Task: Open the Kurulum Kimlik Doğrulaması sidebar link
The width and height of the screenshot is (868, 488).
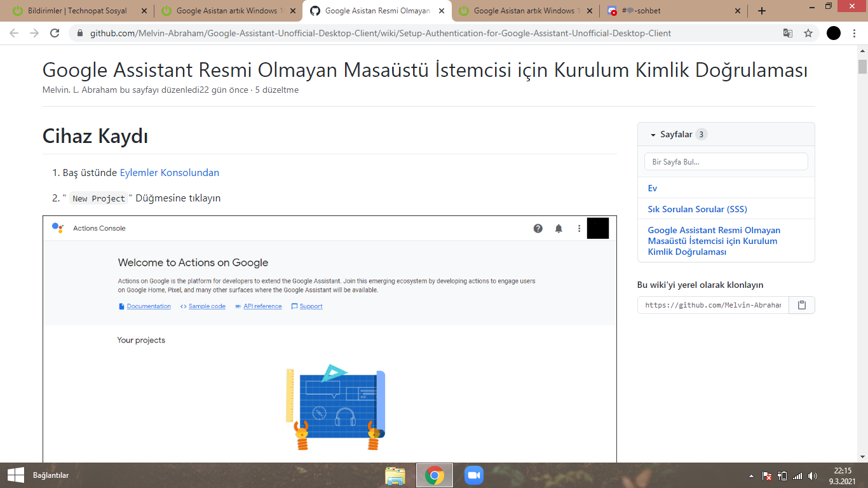Action: point(714,241)
